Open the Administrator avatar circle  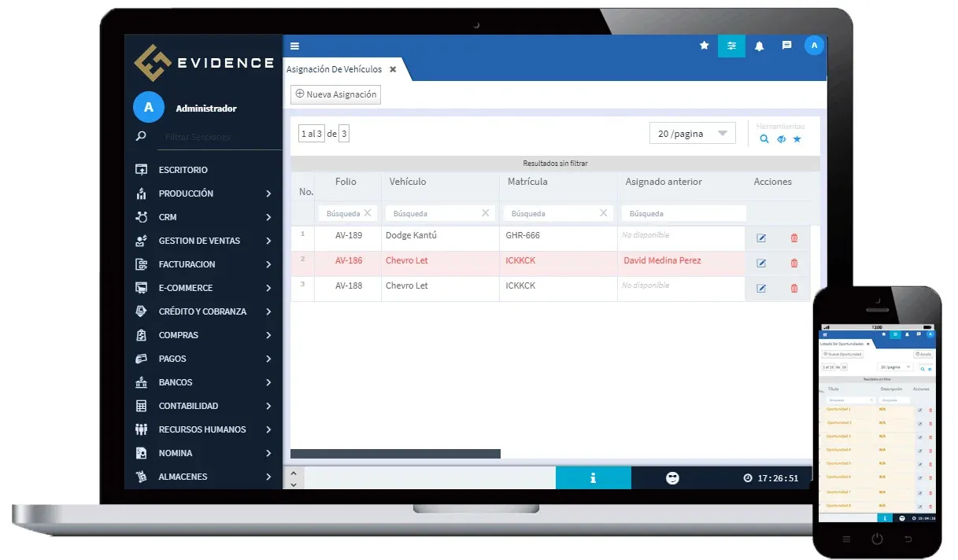pos(814,46)
